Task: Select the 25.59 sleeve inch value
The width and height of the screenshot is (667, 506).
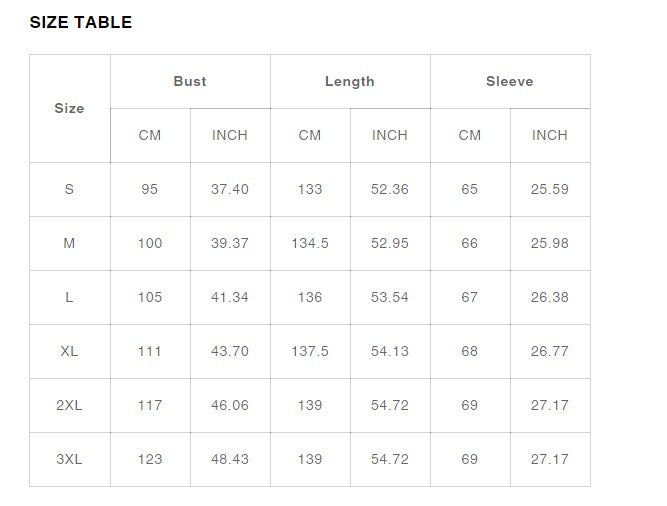Action: [550, 189]
